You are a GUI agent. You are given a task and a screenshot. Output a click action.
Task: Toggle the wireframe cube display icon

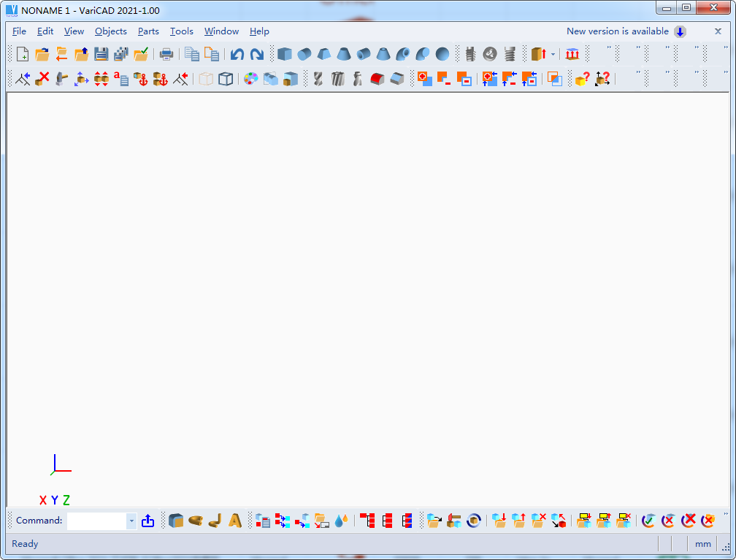226,79
